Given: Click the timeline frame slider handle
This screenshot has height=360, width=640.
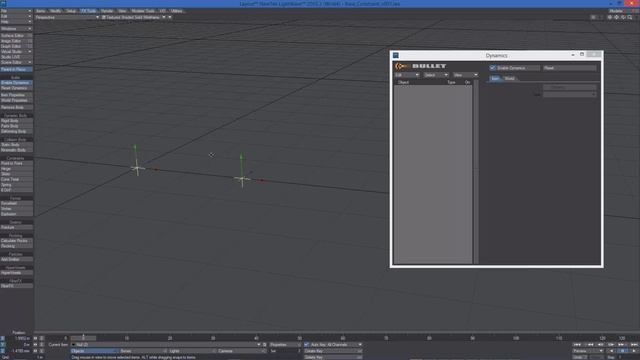Looking at the screenshot, I should click(83, 338).
